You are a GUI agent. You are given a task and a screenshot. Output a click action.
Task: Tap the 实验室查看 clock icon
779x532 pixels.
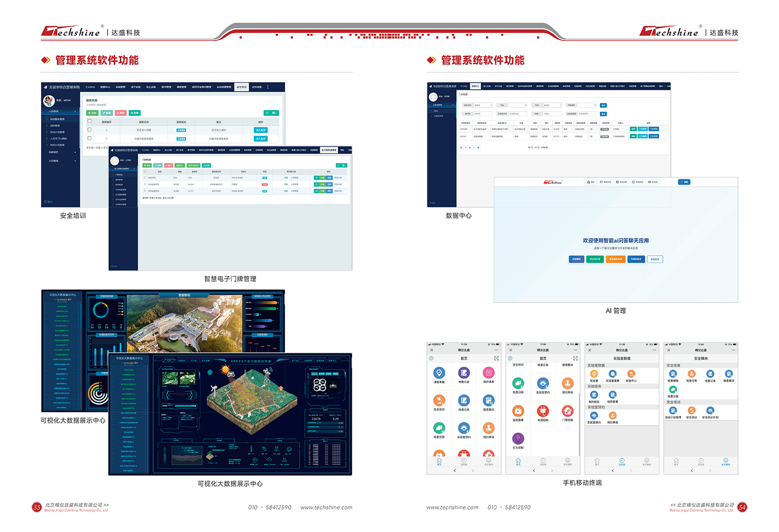click(x=612, y=374)
